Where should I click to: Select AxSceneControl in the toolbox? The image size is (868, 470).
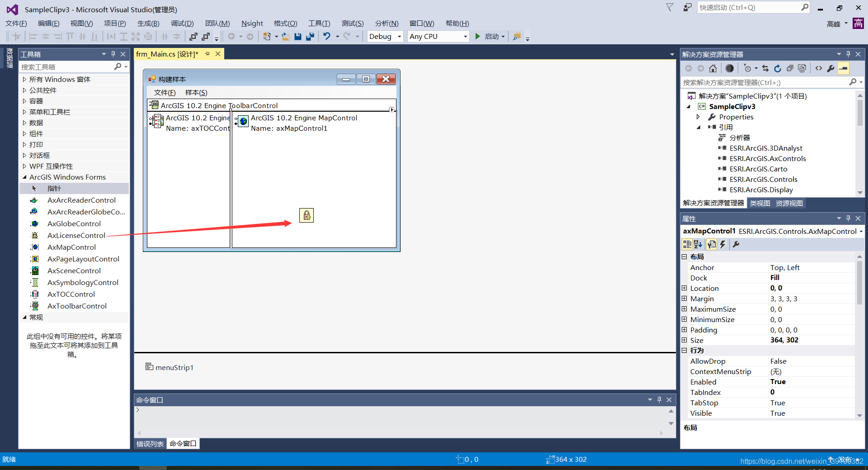click(74, 271)
